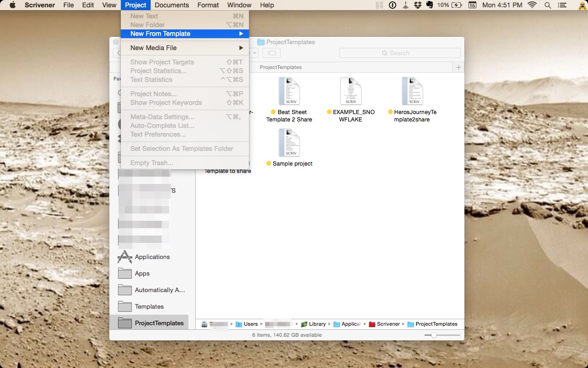Open the Applications folder in sidebar
588x368 pixels.
(152, 257)
